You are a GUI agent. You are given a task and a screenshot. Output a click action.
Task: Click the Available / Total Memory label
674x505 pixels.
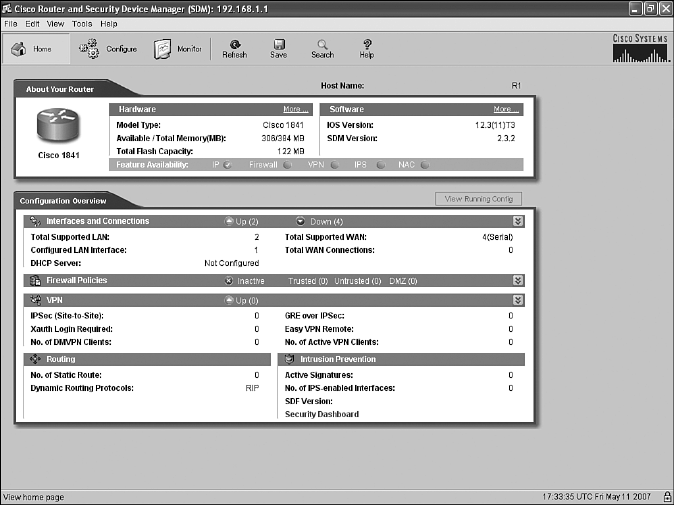(171, 138)
